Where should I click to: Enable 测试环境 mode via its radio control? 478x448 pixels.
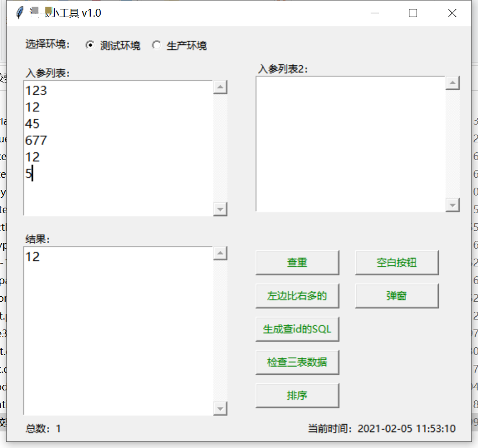89,45
